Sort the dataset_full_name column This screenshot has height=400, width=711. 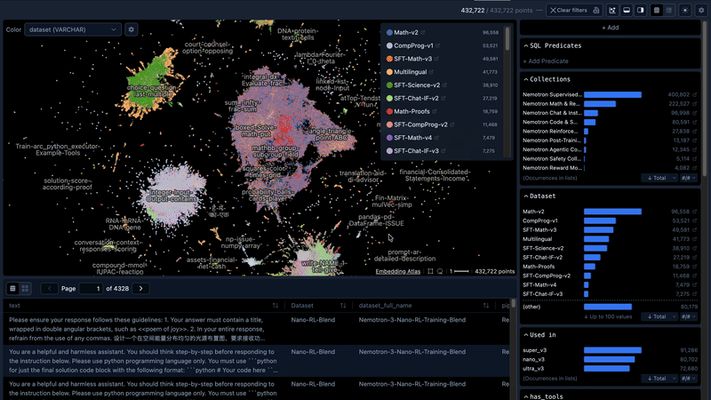click(486, 306)
